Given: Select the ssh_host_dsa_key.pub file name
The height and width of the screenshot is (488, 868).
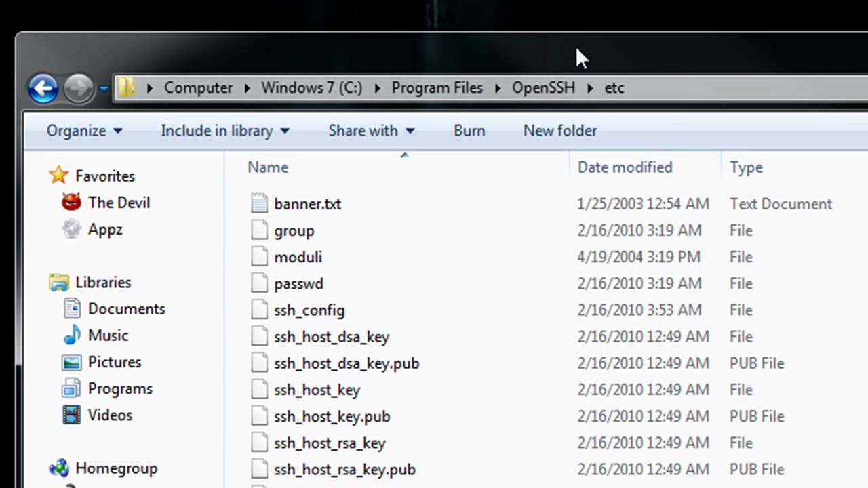Looking at the screenshot, I should coord(347,363).
